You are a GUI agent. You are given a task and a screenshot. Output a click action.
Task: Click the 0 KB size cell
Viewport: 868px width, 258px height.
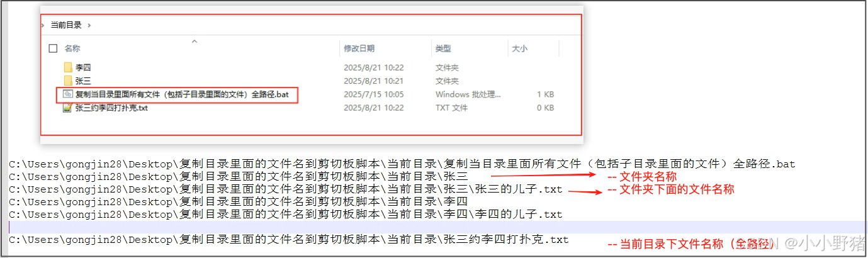(545, 108)
